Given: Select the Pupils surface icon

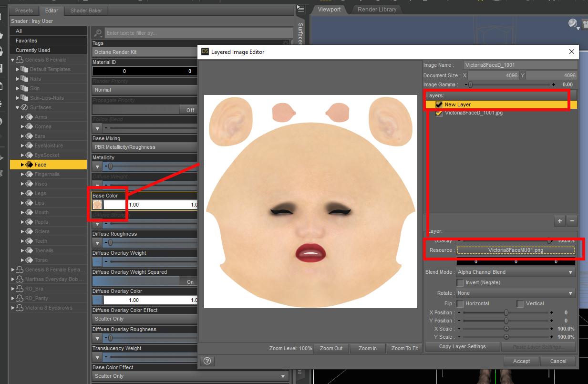Looking at the screenshot, I should click(x=29, y=222).
